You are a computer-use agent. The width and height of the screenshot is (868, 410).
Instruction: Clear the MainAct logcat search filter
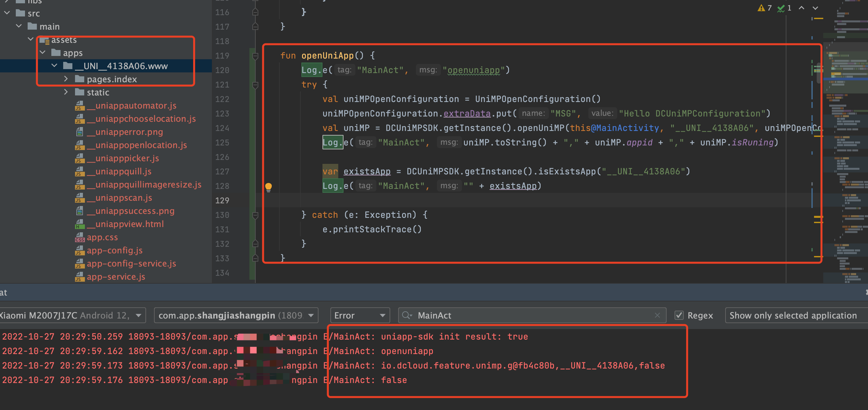click(x=657, y=315)
